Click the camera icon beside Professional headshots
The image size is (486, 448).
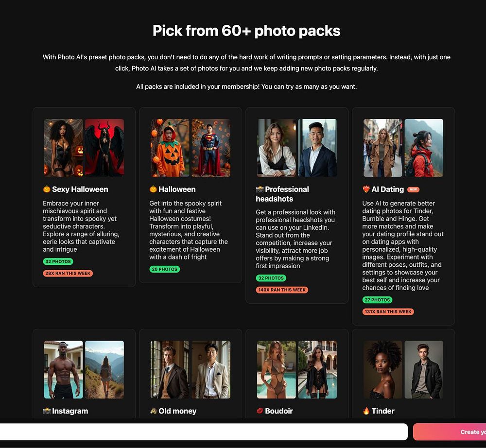coord(260,190)
